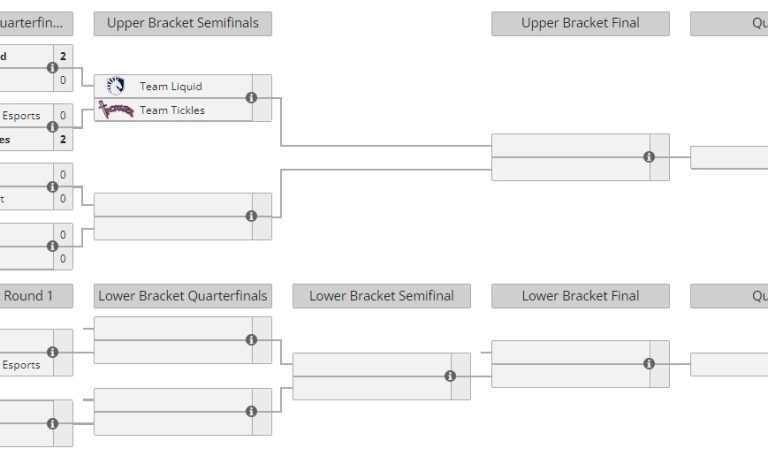Viewport: 768px width, 456px height.
Task: Open the Lower Bracket Final match info icon
Action: tap(649, 364)
